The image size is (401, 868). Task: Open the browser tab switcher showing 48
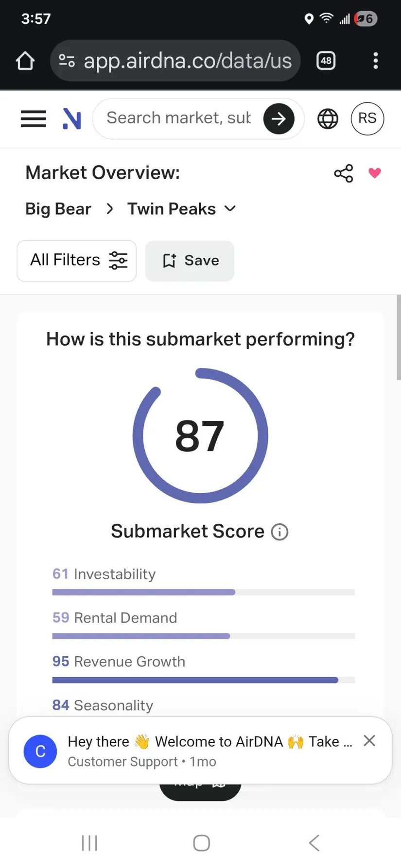326,61
